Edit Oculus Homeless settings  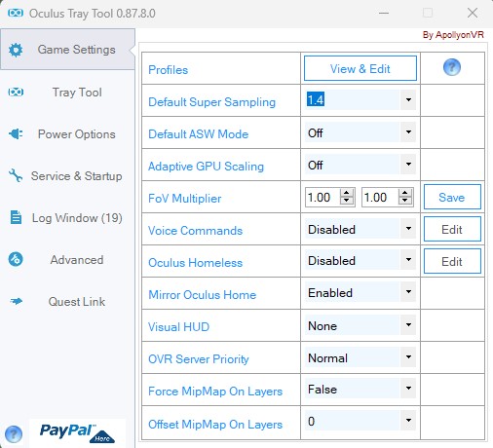click(x=452, y=261)
